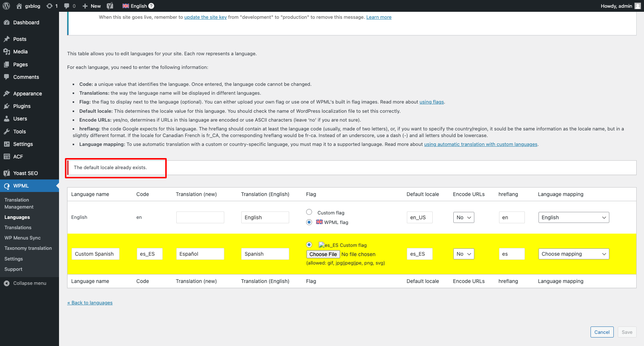The image size is (644, 346).
Task: Open Translations submenu item
Action: coord(18,228)
